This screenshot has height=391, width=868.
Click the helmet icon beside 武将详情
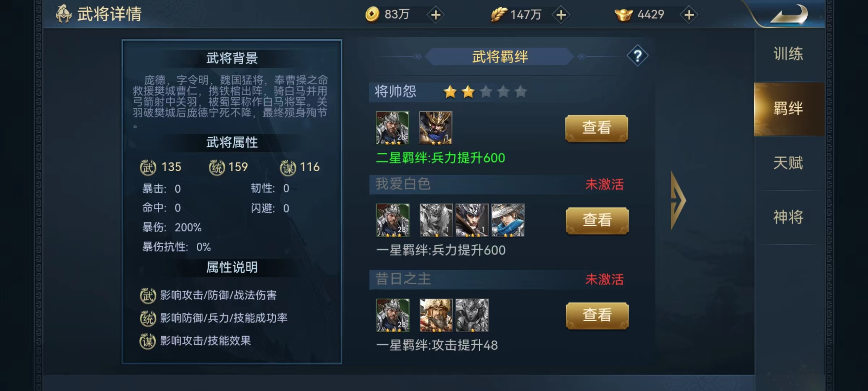(x=63, y=14)
